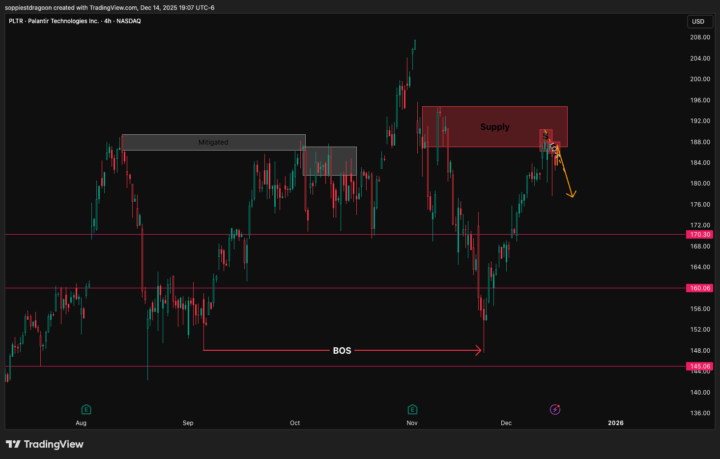Click the 136.00 price axis label

[x=700, y=413]
